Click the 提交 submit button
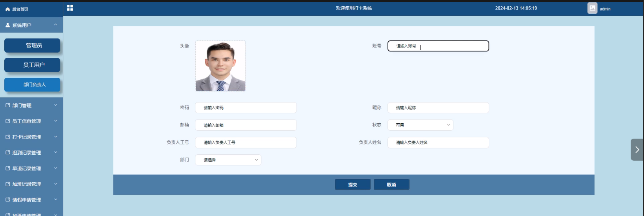The image size is (644, 216). (353, 185)
